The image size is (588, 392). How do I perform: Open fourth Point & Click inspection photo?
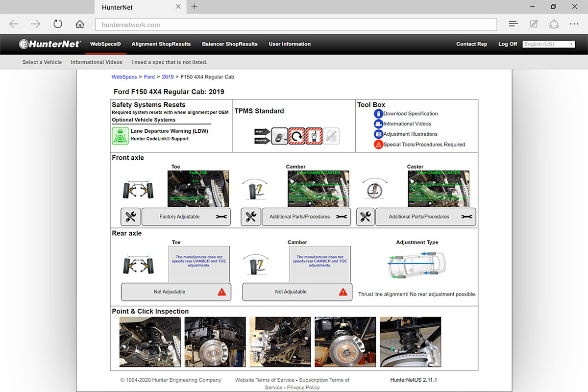[345, 342]
